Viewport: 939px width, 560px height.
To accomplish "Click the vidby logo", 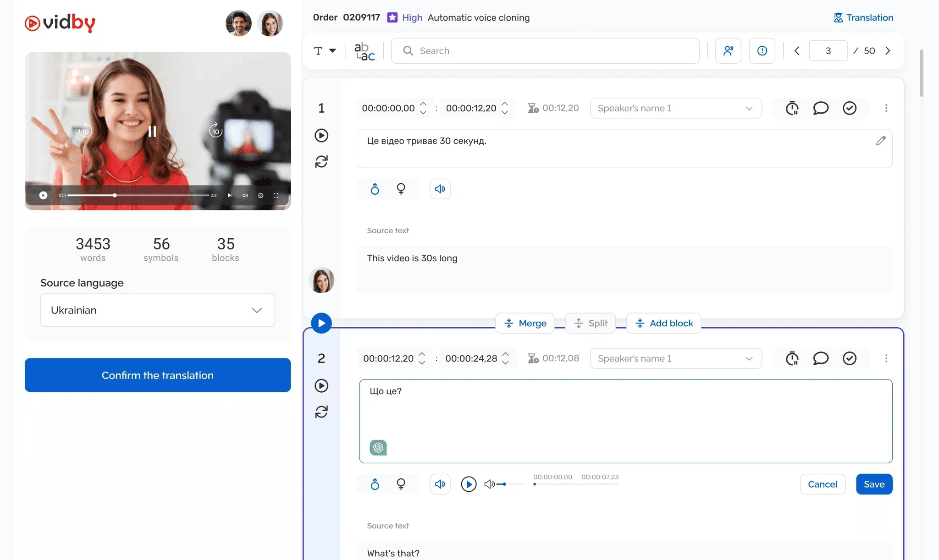I will [x=60, y=22].
